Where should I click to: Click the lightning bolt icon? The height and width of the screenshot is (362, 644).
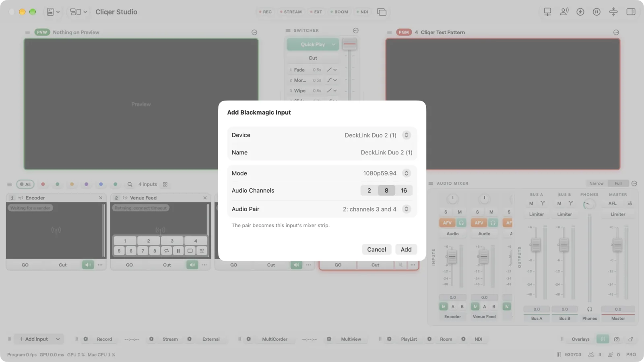580,12
